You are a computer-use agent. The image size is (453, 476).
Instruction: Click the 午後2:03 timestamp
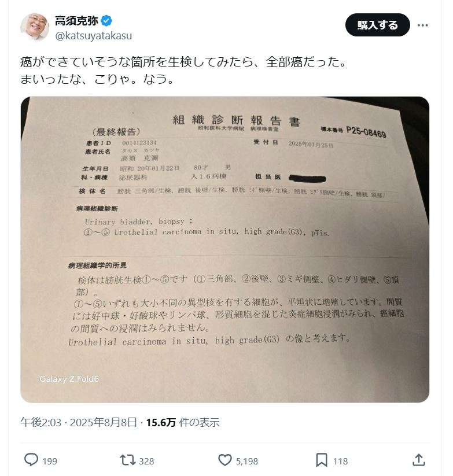tap(41, 422)
